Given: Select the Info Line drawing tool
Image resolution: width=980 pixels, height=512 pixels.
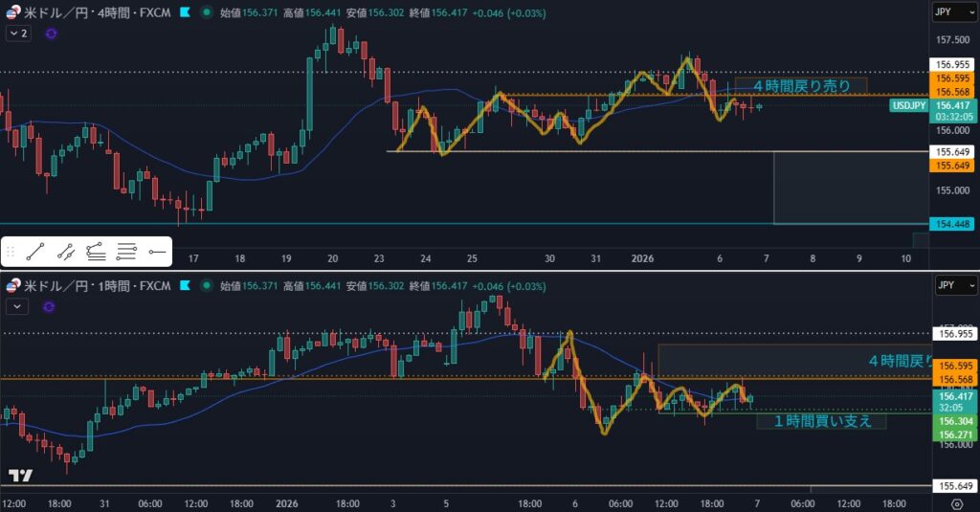Looking at the screenshot, I should [65, 253].
